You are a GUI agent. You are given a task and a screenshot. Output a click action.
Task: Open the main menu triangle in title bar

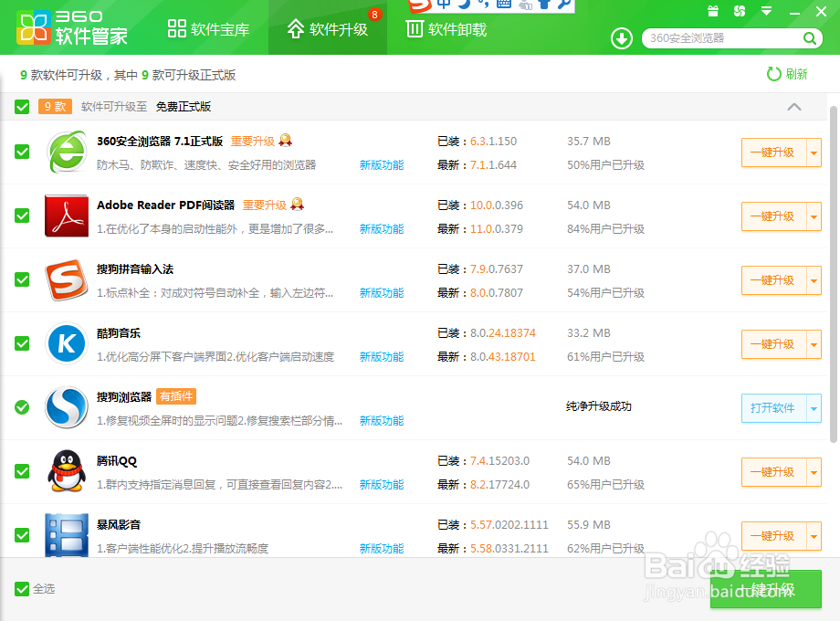[765, 12]
